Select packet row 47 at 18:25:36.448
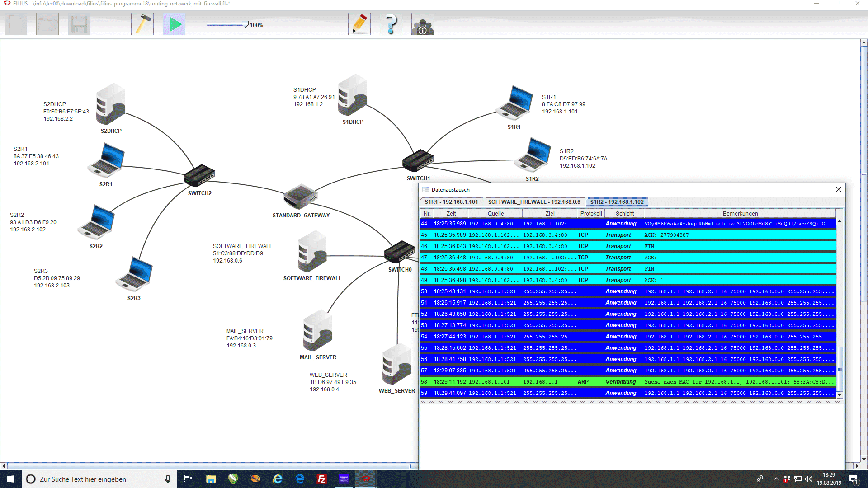Image resolution: width=868 pixels, height=488 pixels. pos(628,258)
